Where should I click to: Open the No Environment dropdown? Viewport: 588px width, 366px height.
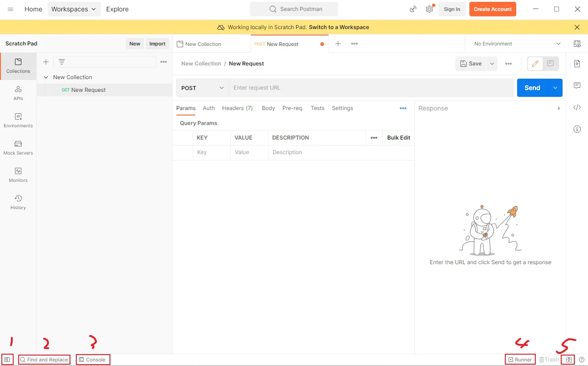(x=517, y=44)
